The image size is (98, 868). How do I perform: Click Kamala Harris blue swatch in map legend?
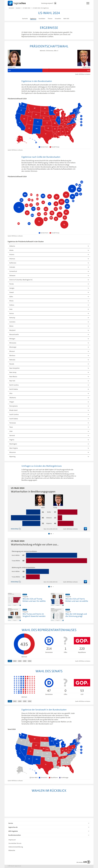(x=40, y=147)
